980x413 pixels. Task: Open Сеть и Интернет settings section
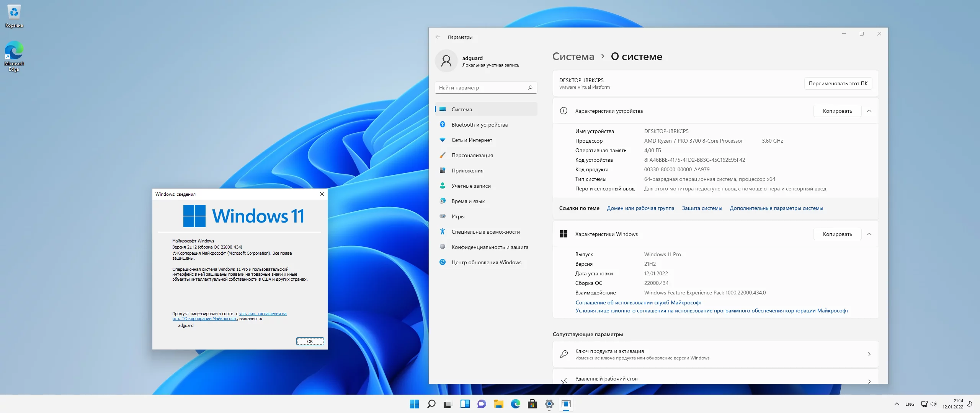[472, 140]
